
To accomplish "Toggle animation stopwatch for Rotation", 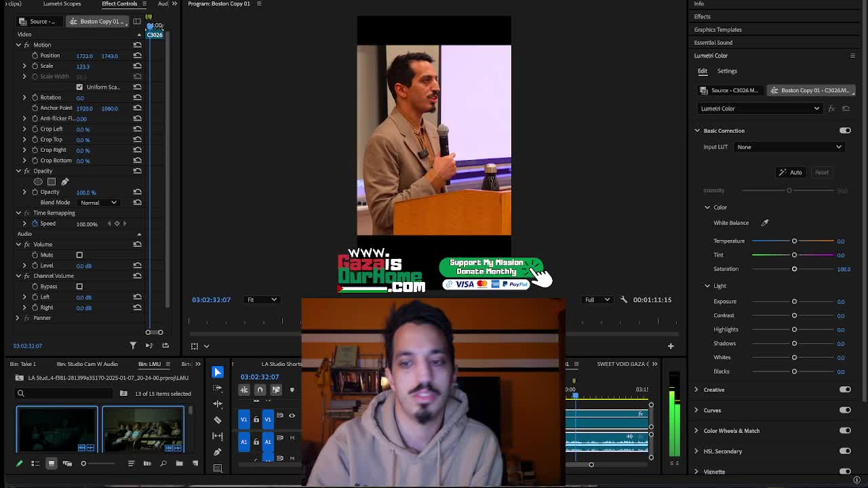I will pyautogui.click(x=35, y=98).
